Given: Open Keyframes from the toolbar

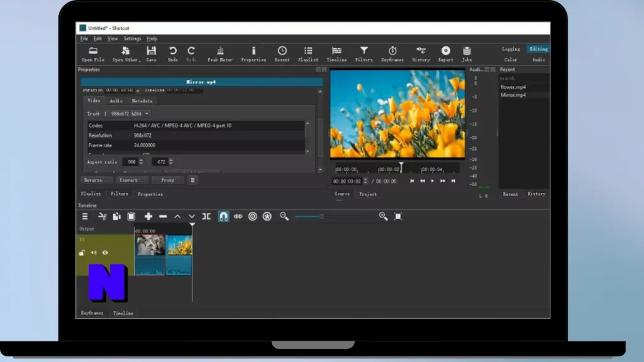Looking at the screenshot, I should (392, 54).
